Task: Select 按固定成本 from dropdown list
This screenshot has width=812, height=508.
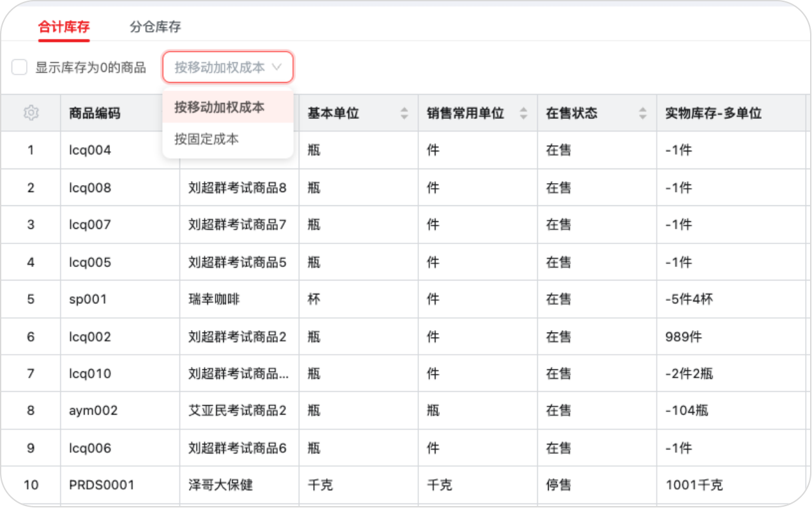Action: click(207, 139)
